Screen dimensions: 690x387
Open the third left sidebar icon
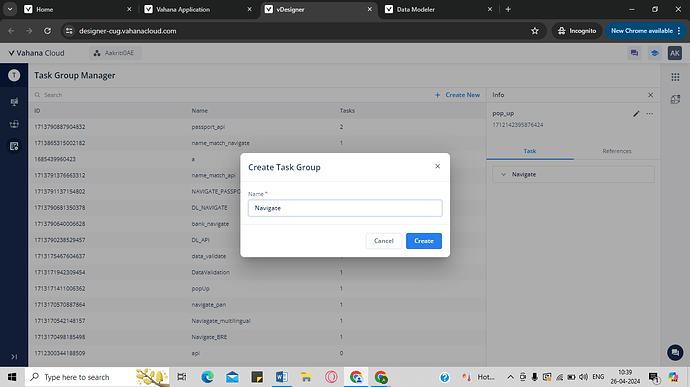(14, 124)
